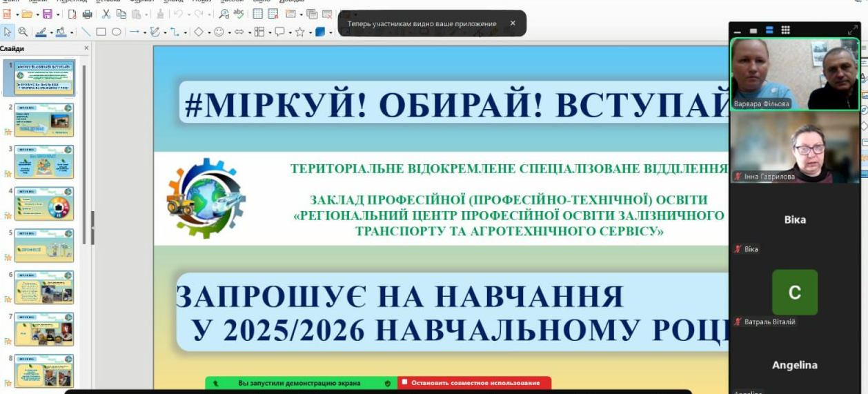
Task: Open the Line Color dropdown arrow
Action: pyautogui.click(x=52, y=32)
